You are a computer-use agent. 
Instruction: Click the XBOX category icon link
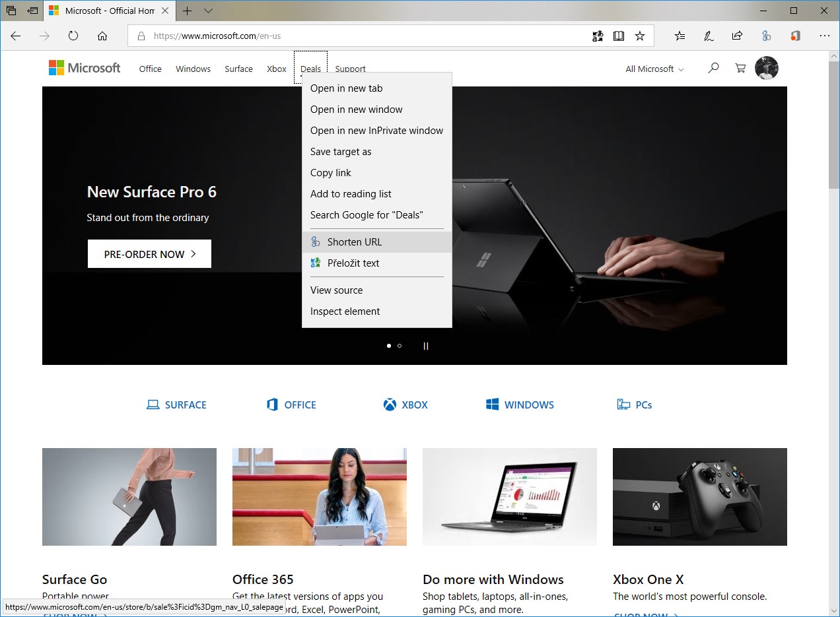coord(405,405)
